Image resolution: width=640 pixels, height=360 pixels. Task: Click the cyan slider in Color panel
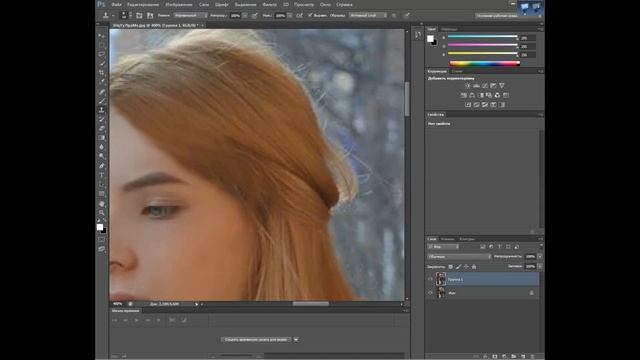(x=483, y=37)
